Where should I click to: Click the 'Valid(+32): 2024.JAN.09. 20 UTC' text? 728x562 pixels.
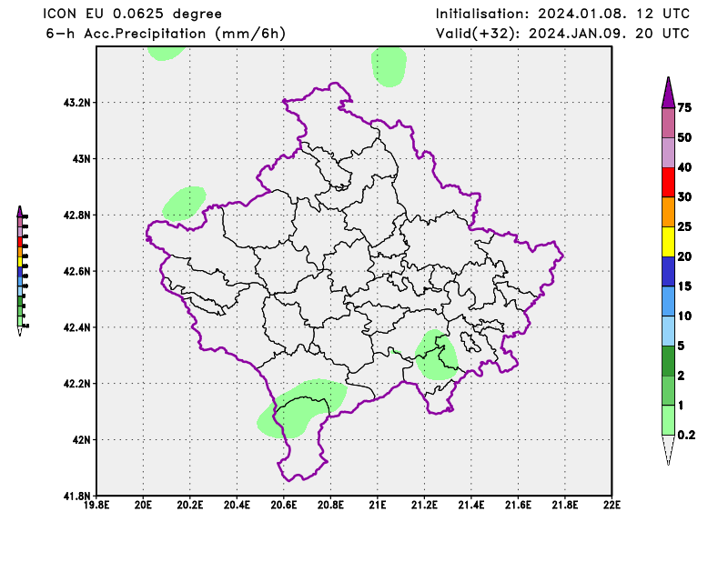pyautogui.click(x=562, y=34)
